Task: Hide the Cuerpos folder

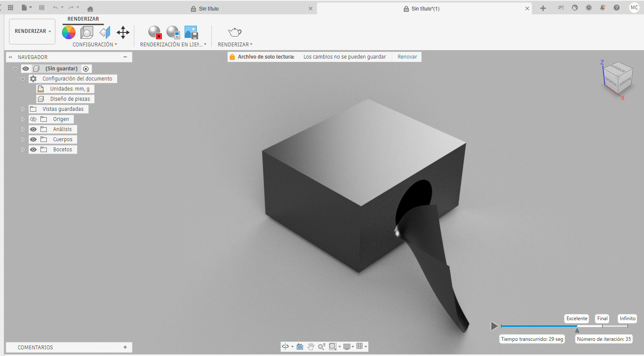Action: coord(33,139)
